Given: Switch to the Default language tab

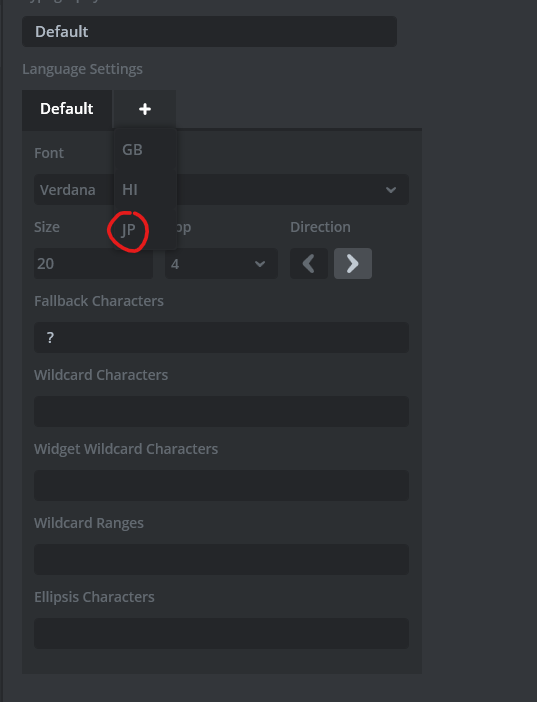Looking at the screenshot, I should pyautogui.click(x=67, y=109).
